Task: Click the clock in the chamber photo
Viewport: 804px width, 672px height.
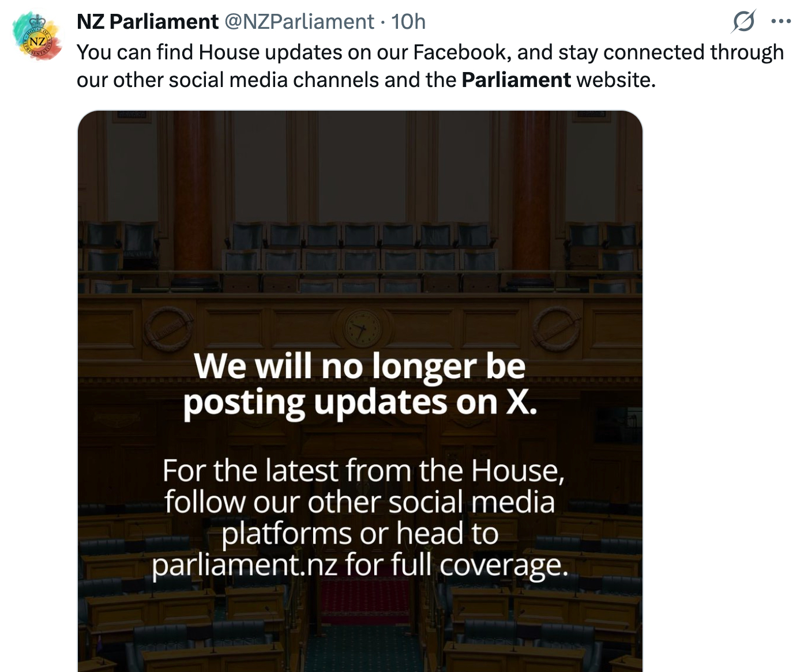Action: coord(362,329)
